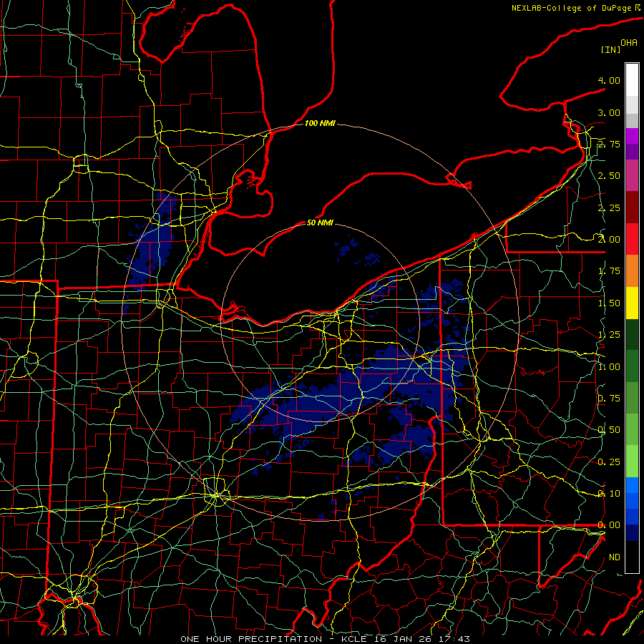Click the 1.25 legend value
Viewport: 644px width, 644px height.
[609, 335]
